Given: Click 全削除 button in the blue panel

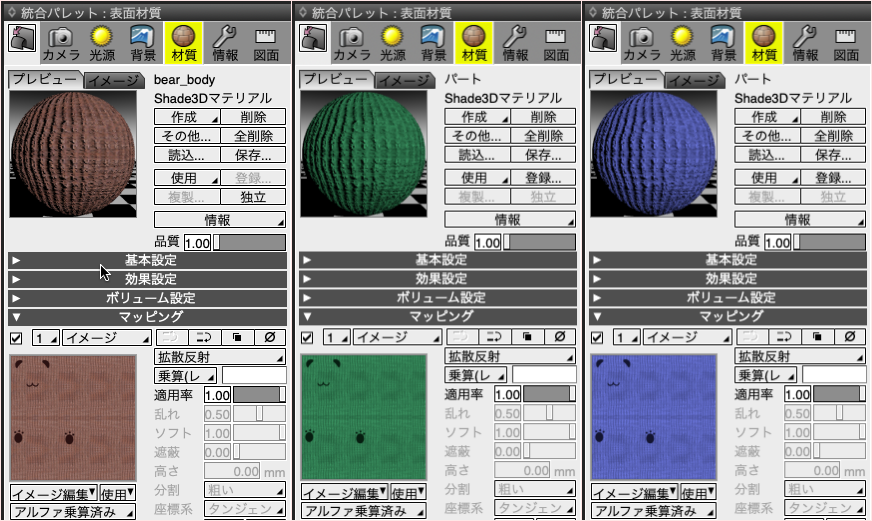Looking at the screenshot, I should point(833,136).
